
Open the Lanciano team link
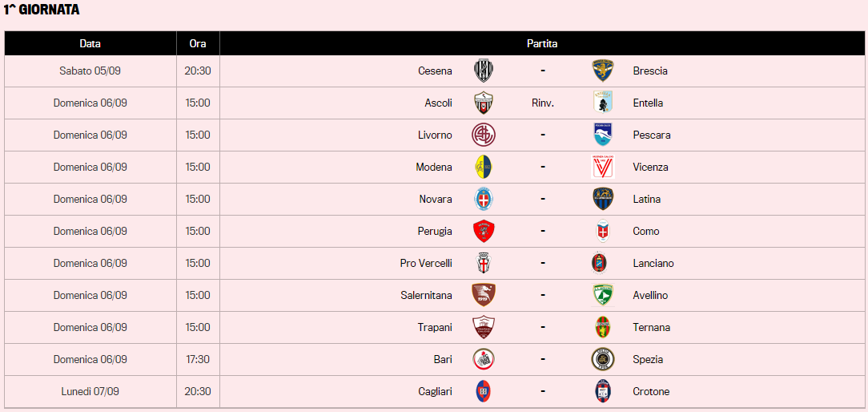pyautogui.click(x=653, y=263)
